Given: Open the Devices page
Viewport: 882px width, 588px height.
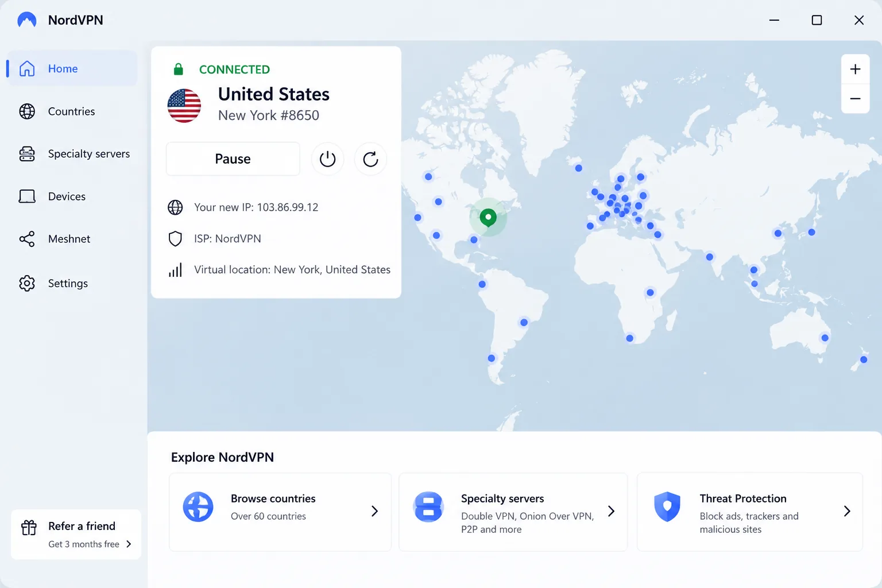Looking at the screenshot, I should point(72,196).
